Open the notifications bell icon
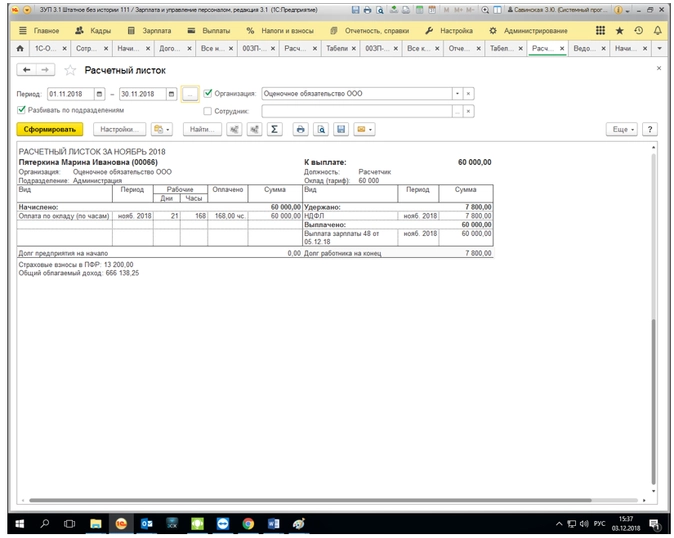 (x=658, y=31)
